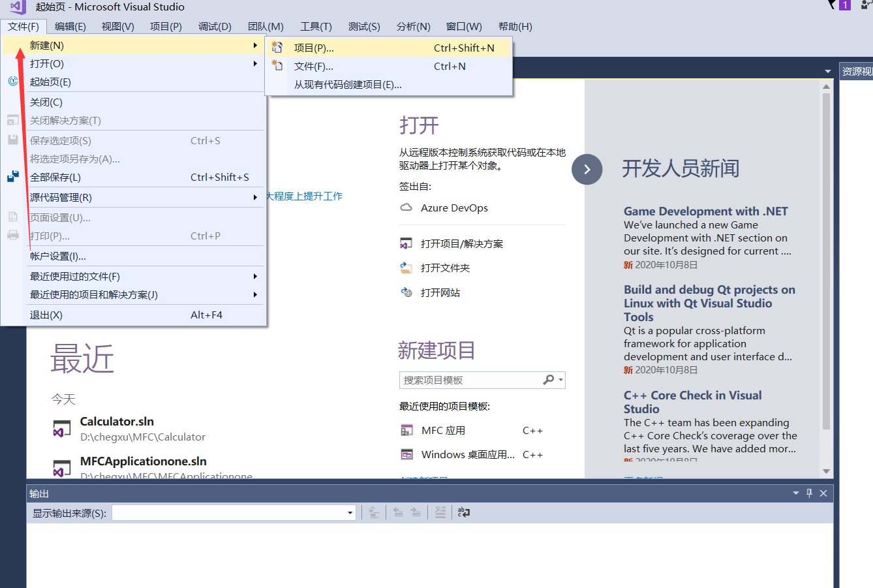The width and height of the screenshot is (873, 588).
Task: Click the MFC 应用 template icon
Action: point(406,430)
